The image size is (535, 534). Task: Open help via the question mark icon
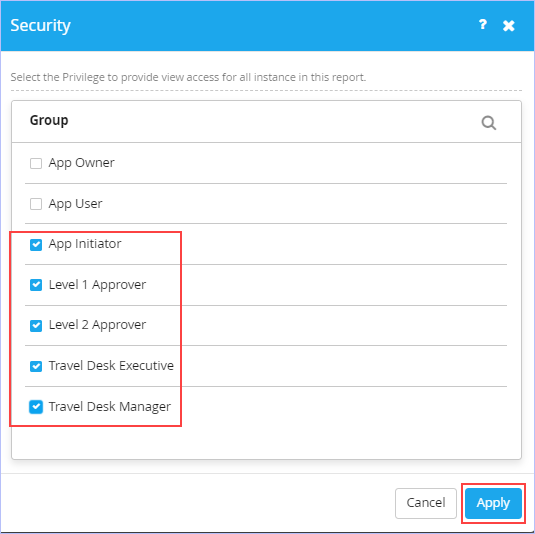(x=482, y=25)
